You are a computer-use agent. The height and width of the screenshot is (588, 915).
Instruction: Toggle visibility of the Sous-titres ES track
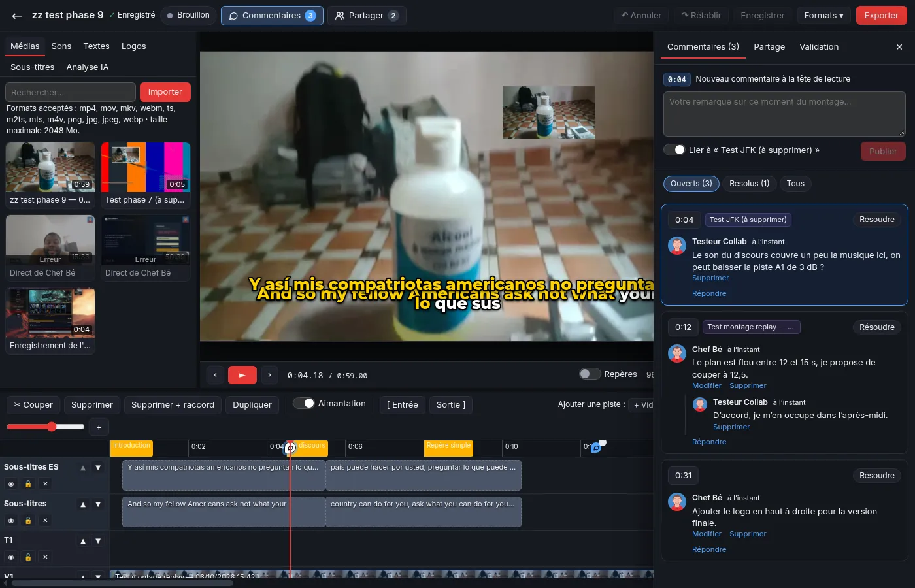(11, 484)
